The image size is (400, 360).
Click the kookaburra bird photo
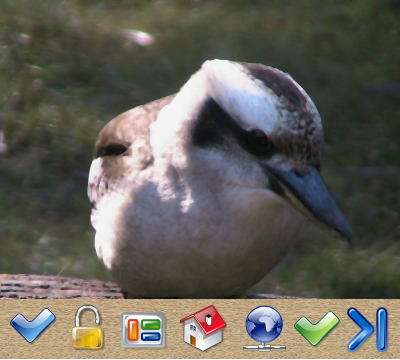200,149
